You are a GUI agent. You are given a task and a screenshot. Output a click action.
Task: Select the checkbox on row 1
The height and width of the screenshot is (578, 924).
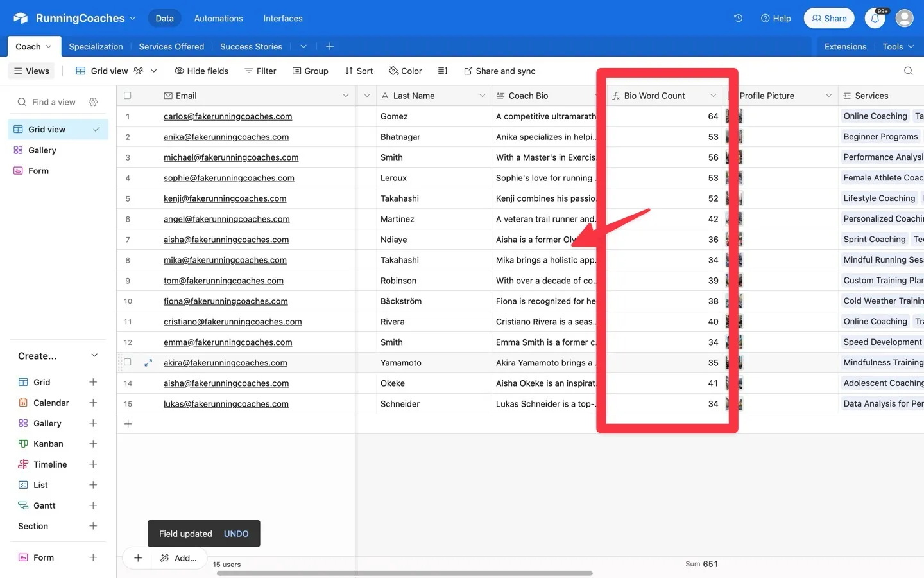pos(127,116)
